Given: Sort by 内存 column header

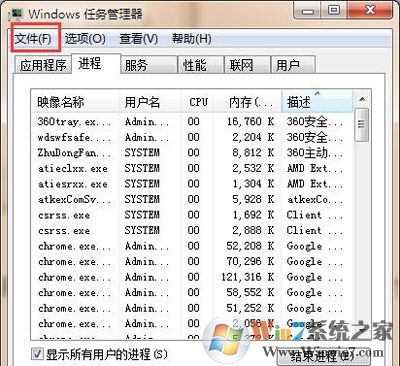Looking at the screenshot, I should [x=248, y=102].
